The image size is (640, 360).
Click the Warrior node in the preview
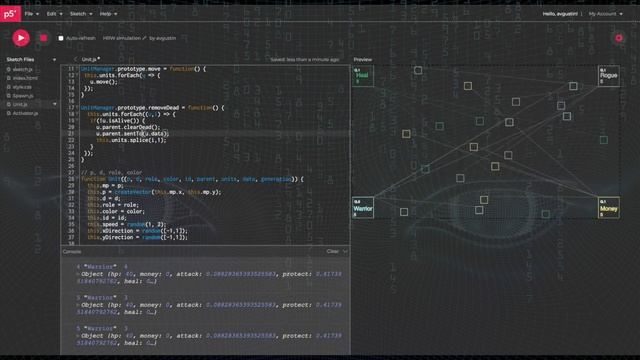click(x=362, y=208)
